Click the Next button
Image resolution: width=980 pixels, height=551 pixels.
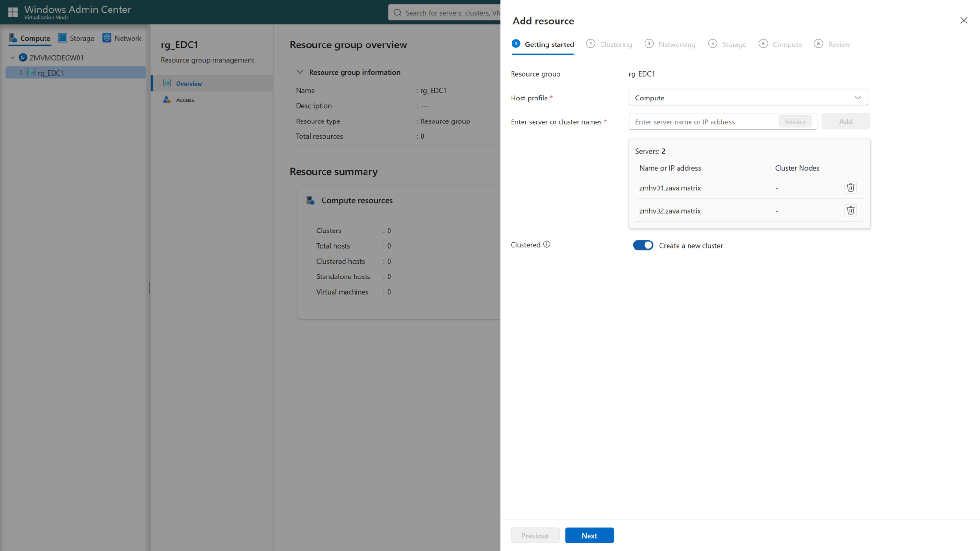point(589,535)
